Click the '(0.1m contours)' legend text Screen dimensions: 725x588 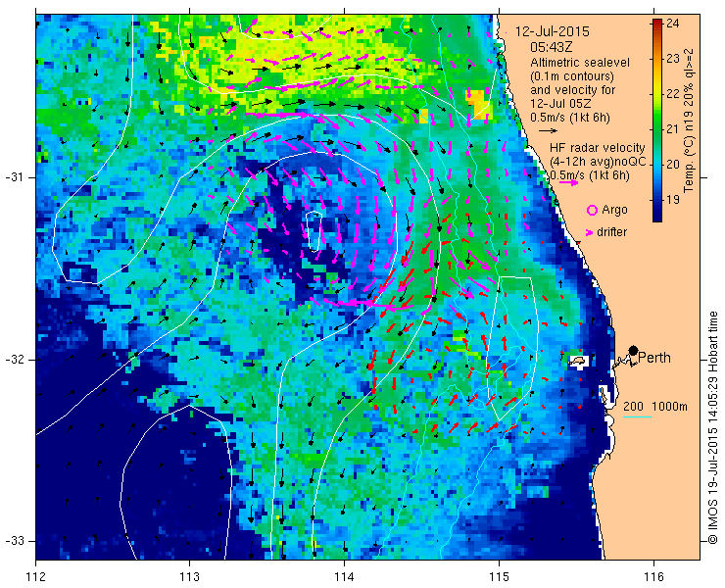[x=572, y=76]
